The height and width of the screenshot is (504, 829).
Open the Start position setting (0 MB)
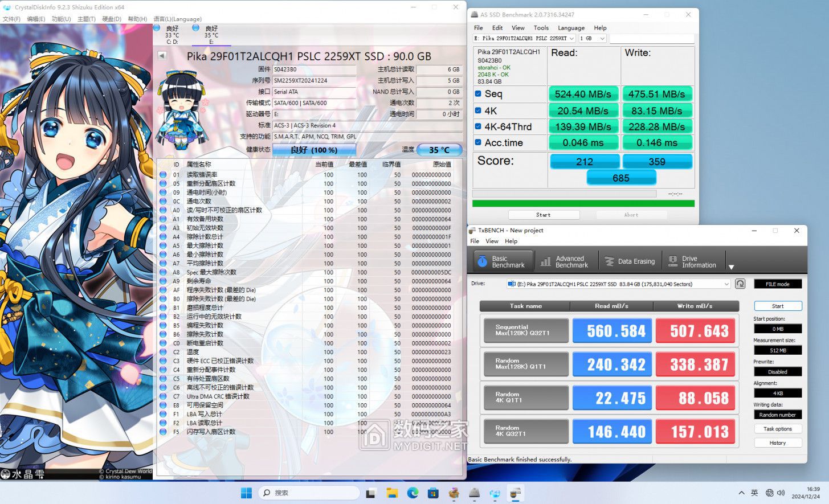tap(778, 329)
